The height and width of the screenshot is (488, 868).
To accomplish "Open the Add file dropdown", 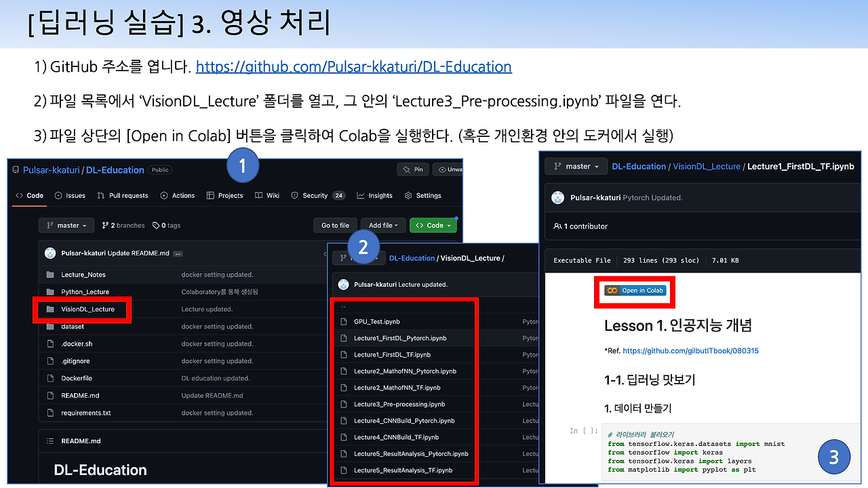I will click(382, 224).
